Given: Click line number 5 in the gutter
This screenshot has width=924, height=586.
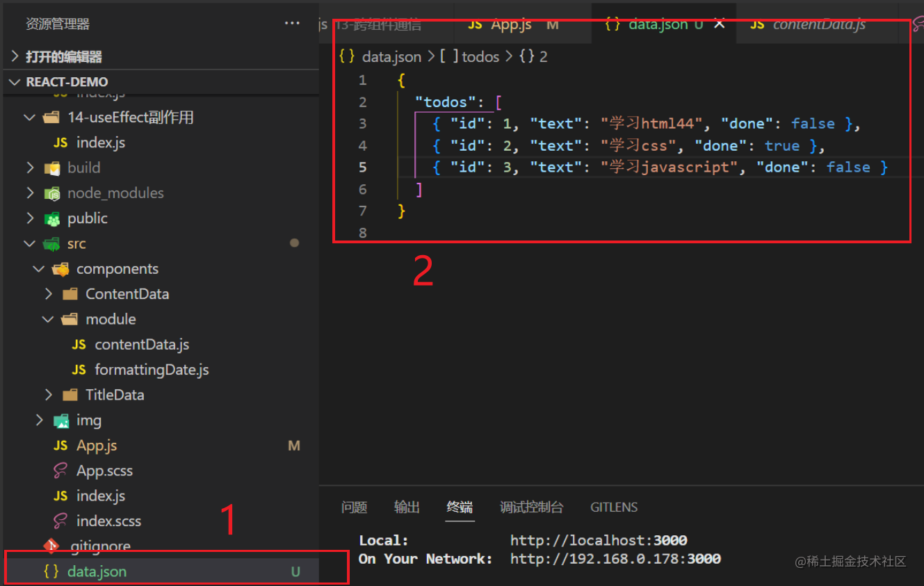Looking at the screenshot, I should point(362,167).
